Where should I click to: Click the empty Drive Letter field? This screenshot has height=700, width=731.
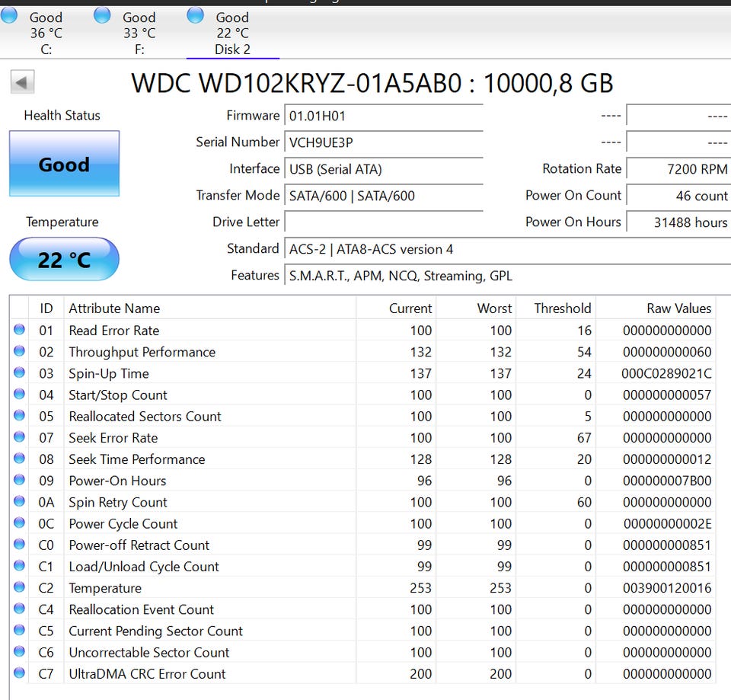(384, 222)
